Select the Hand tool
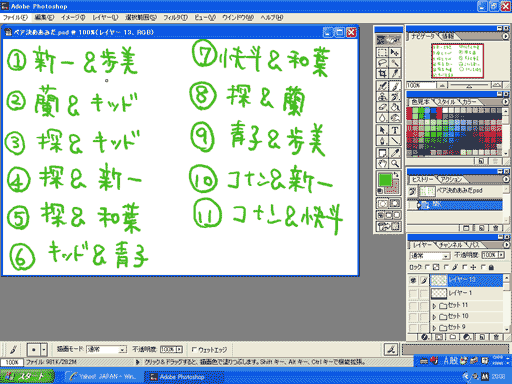Screen dimensions: 512x384 (382, 163)
